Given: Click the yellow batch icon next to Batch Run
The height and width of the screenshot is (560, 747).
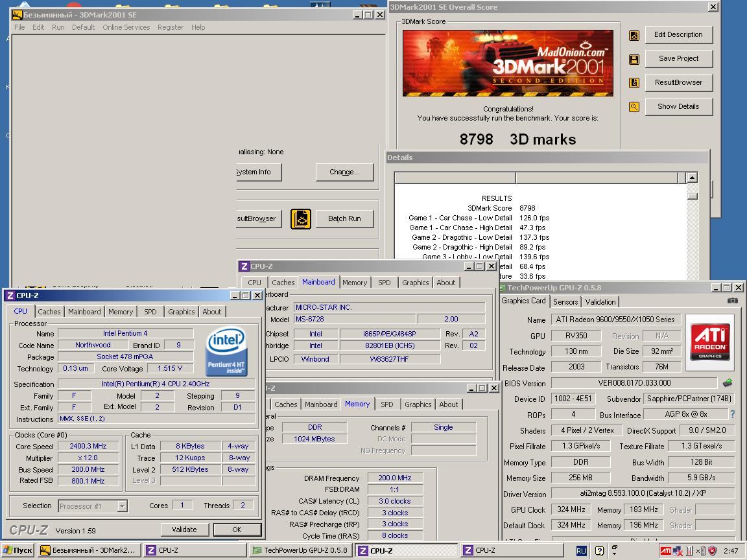Looking at the screenshot, I should click(301, 219).
